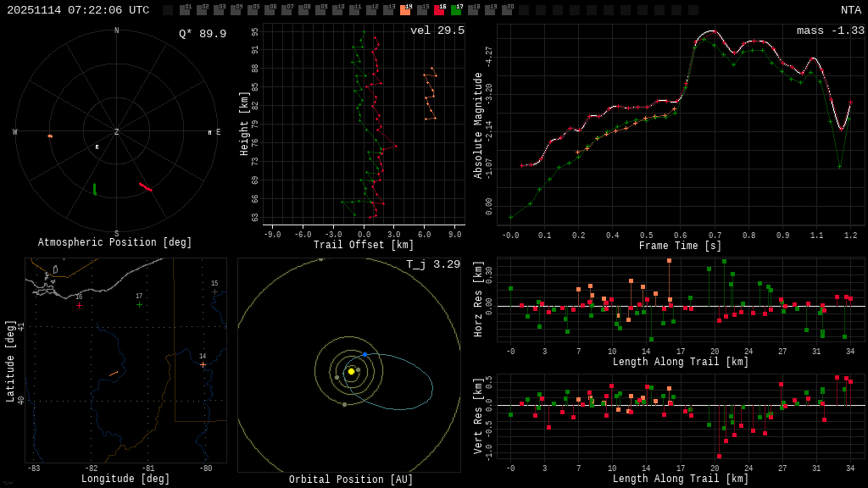
Task: Click the orange meteor ground track on map
Action: (x=113, y=373)
